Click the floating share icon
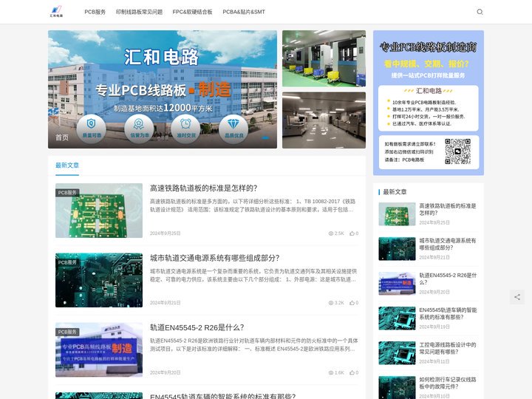The height and width of the screenshot is (399, 532). point(517,297)
